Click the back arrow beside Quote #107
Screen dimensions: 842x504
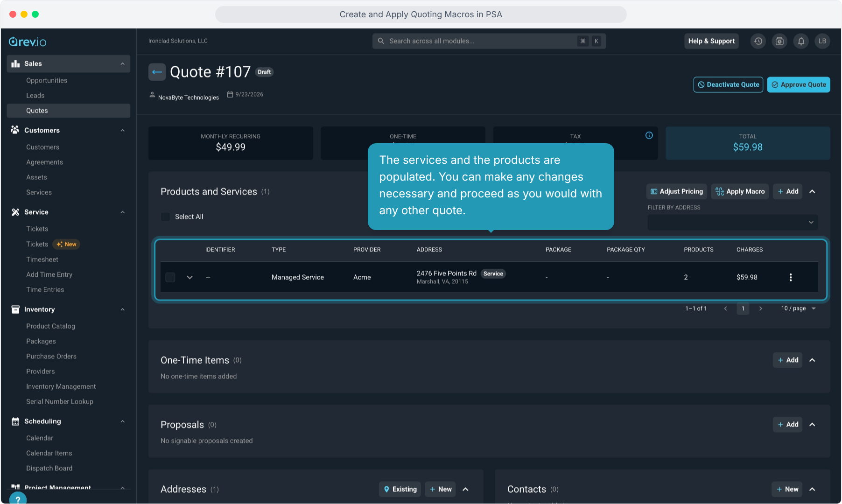(x=157, y=72)
